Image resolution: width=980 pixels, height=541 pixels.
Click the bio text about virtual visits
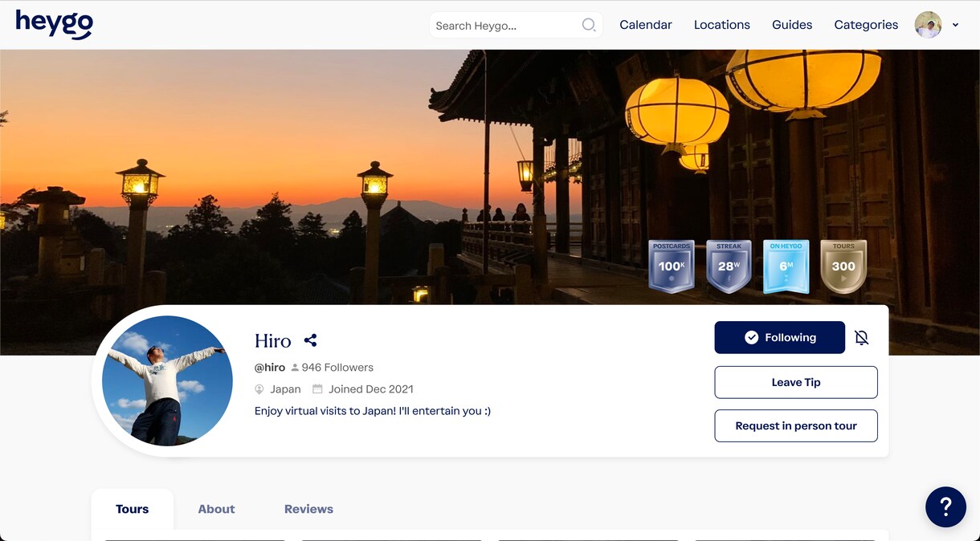(x=373, y=411)
